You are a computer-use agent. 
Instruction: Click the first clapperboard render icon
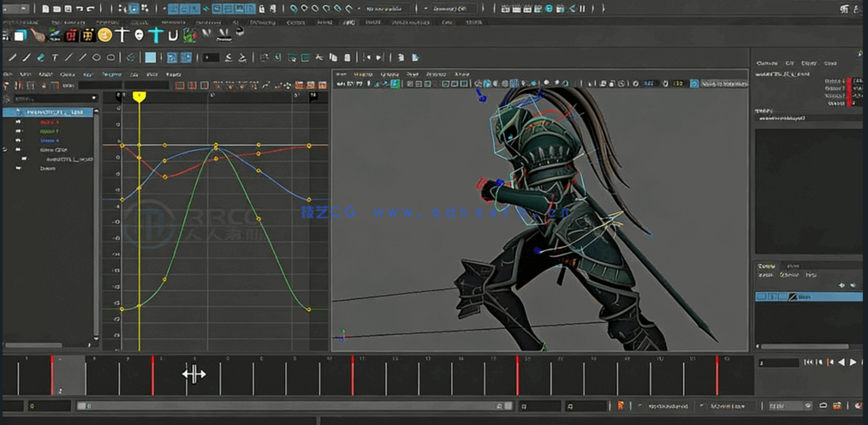506,9
